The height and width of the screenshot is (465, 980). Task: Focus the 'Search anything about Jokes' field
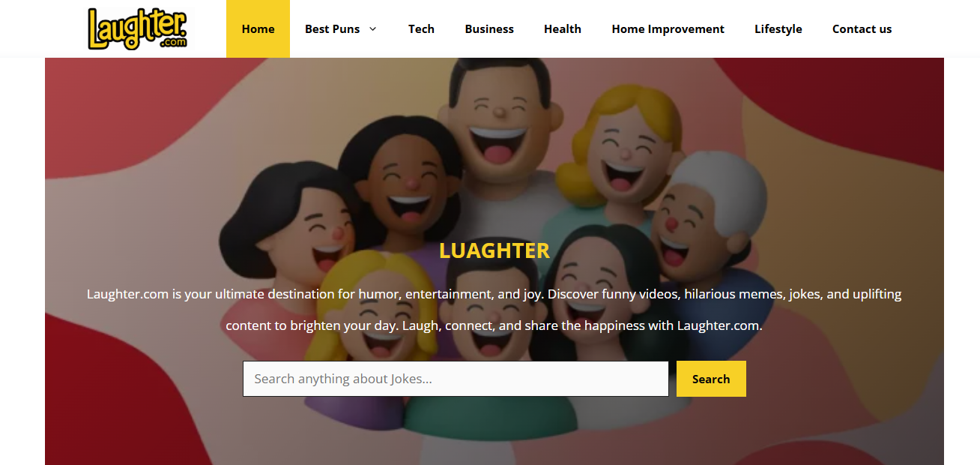pos(456,379)
